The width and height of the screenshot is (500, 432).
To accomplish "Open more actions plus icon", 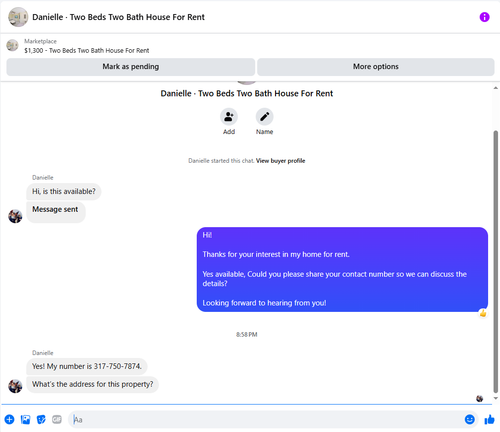I will pos(9,419).
